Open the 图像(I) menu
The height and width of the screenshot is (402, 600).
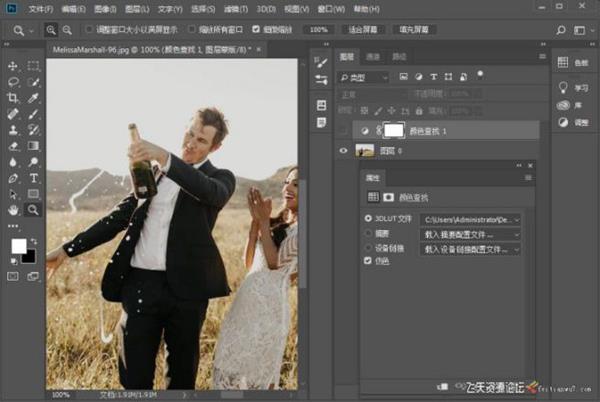(x=106, y=8)
